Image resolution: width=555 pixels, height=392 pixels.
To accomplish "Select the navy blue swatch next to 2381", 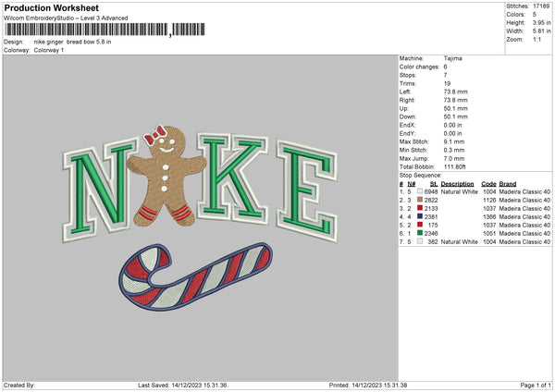I will click(x=420, y=216).
